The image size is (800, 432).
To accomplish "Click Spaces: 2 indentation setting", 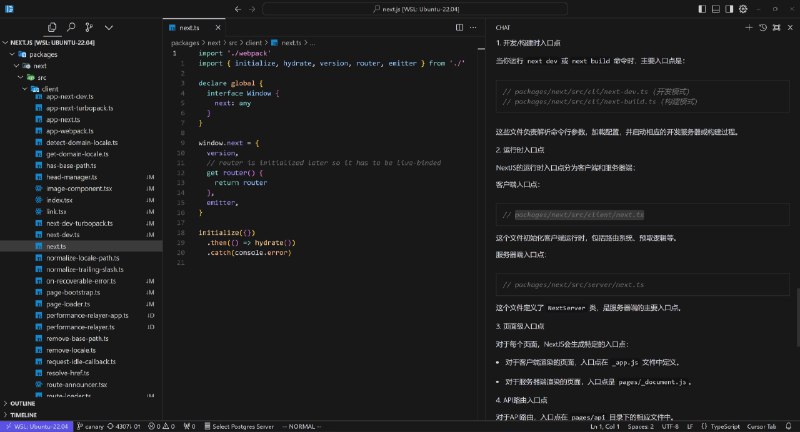I will click(x=640, y=426).
